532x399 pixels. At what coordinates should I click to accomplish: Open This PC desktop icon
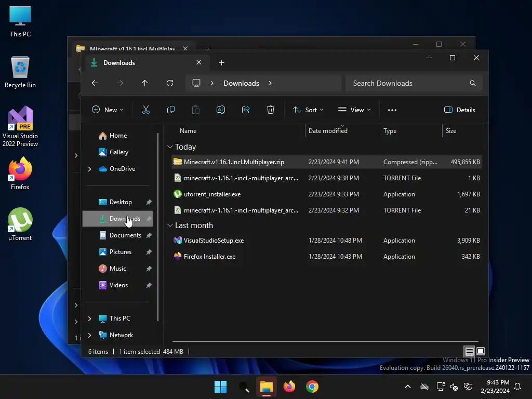click(x=20, y=22)
